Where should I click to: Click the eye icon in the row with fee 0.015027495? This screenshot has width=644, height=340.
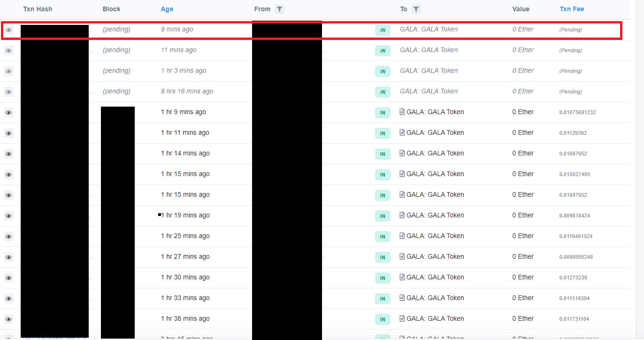pos(8,175)
